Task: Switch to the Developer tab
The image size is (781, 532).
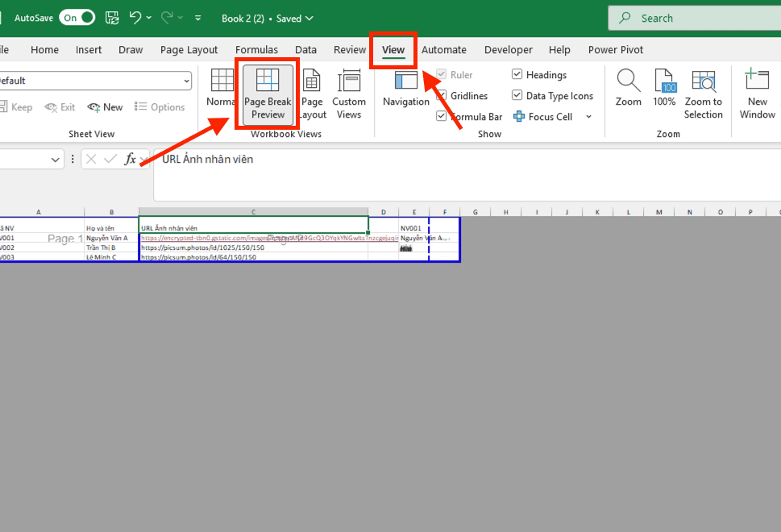Action: click(508, 50)
